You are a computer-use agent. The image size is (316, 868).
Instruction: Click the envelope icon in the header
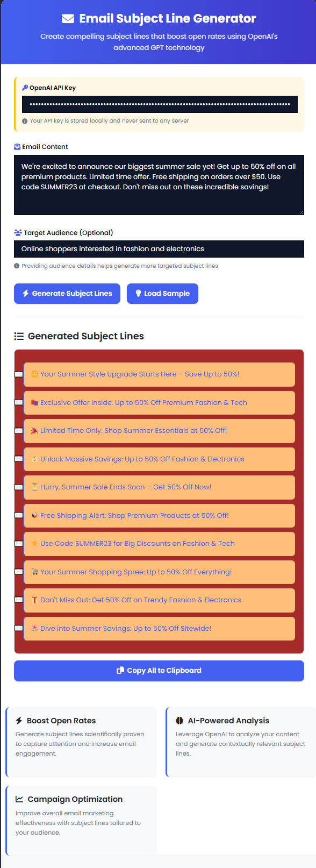(68, 19)
